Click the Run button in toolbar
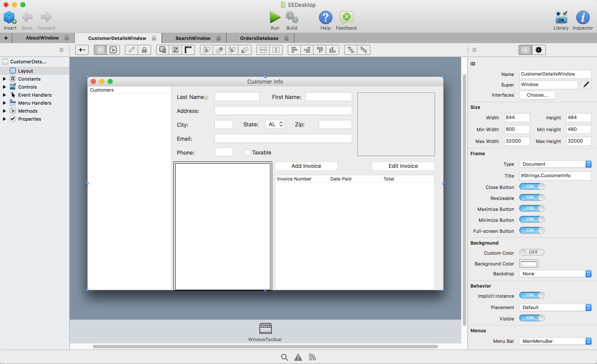This screenshot has width=597, height=364. 275,18
